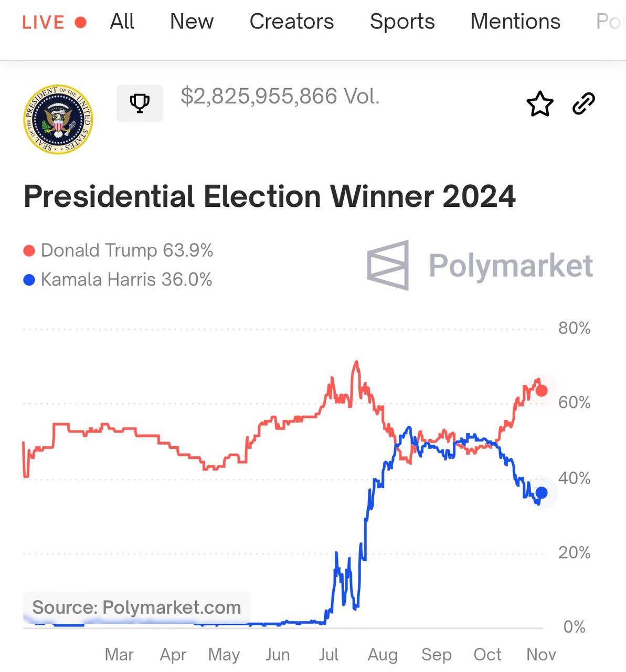Click the Kamala Harris blue legend dot
This screenshot has height=672, width=626.
(x=29, y=280)
